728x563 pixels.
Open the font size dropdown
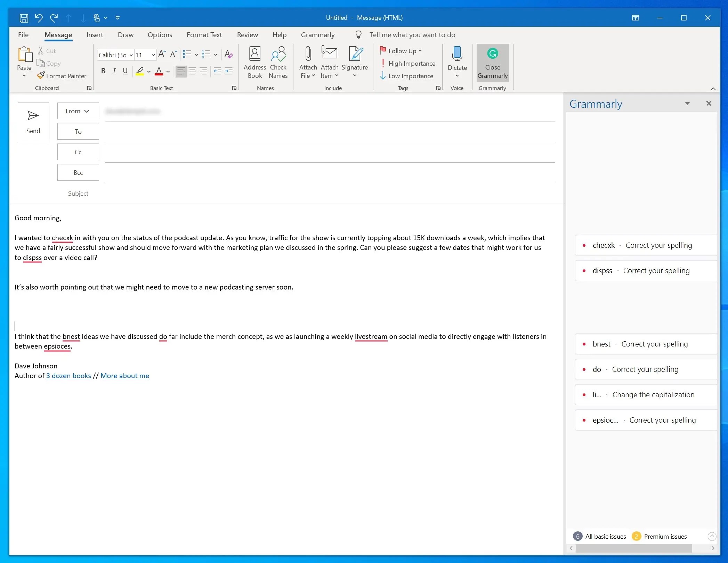click(153, 55)
